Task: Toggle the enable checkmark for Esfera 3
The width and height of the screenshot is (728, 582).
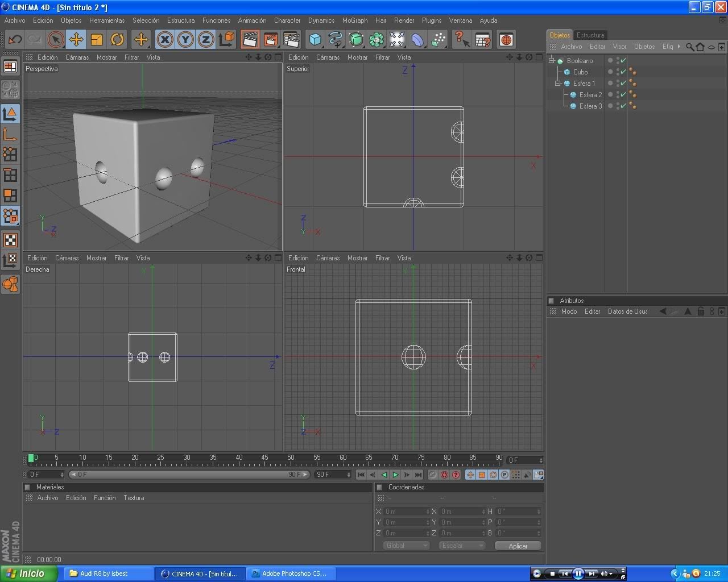Action: [623, 106]
